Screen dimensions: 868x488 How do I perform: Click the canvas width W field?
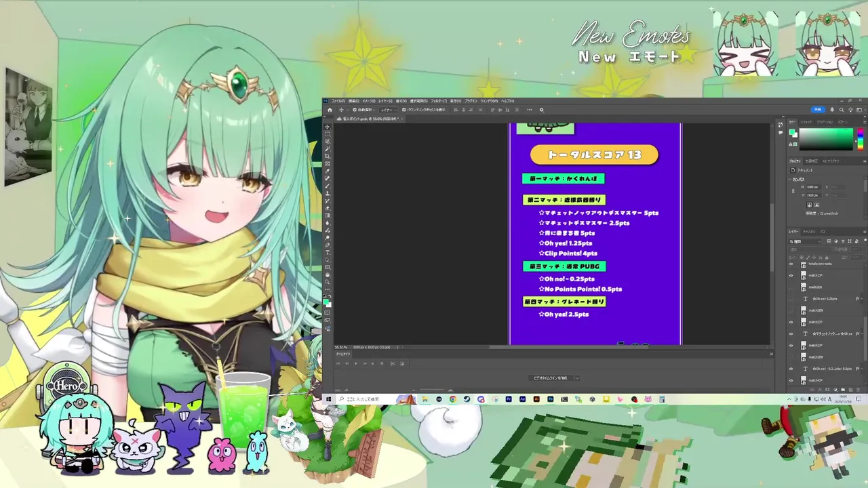(814, 187)
